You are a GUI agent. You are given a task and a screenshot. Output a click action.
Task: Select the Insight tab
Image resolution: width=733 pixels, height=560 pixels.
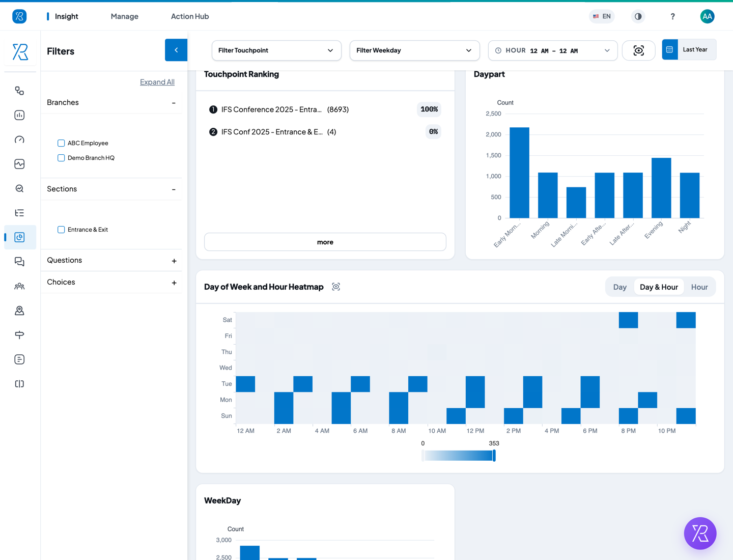point(66,16)
